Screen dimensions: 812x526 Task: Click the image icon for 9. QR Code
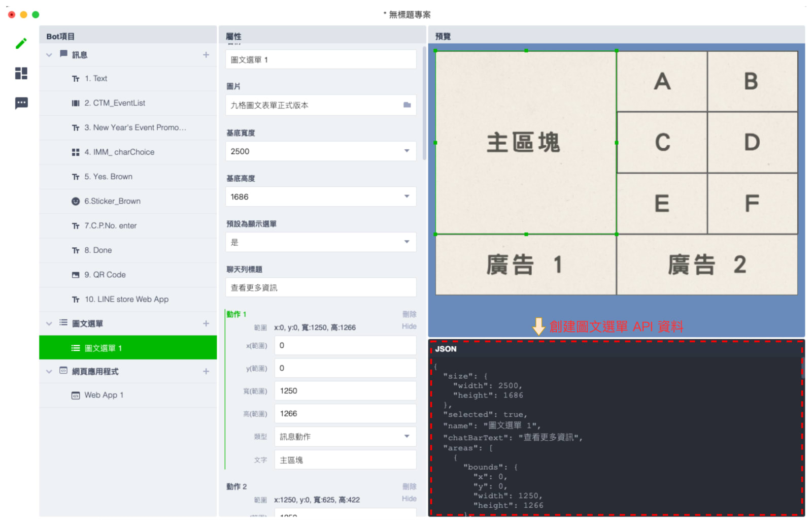click(x=76, y=275)
